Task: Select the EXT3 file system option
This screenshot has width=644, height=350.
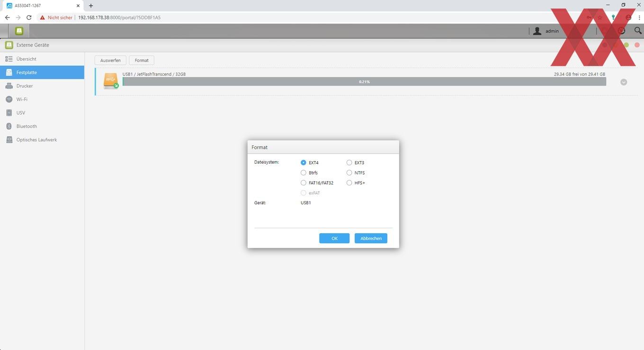Action: click(349, 163)
